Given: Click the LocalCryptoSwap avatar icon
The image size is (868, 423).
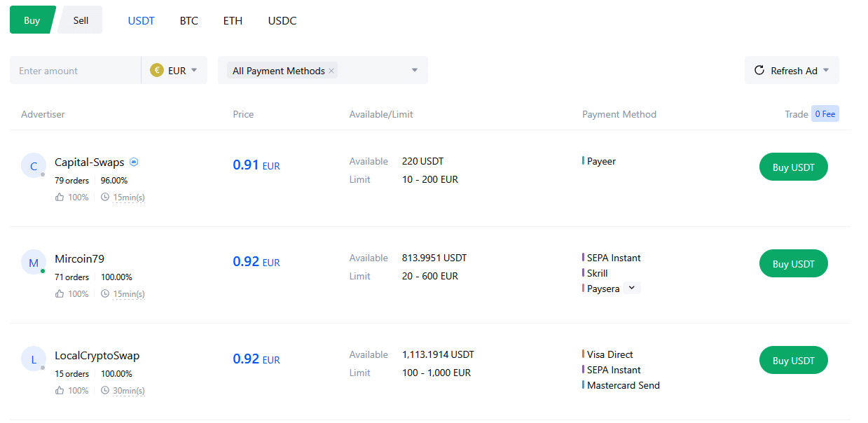Looking at the screenshot, I should click(x=34, y=360).
